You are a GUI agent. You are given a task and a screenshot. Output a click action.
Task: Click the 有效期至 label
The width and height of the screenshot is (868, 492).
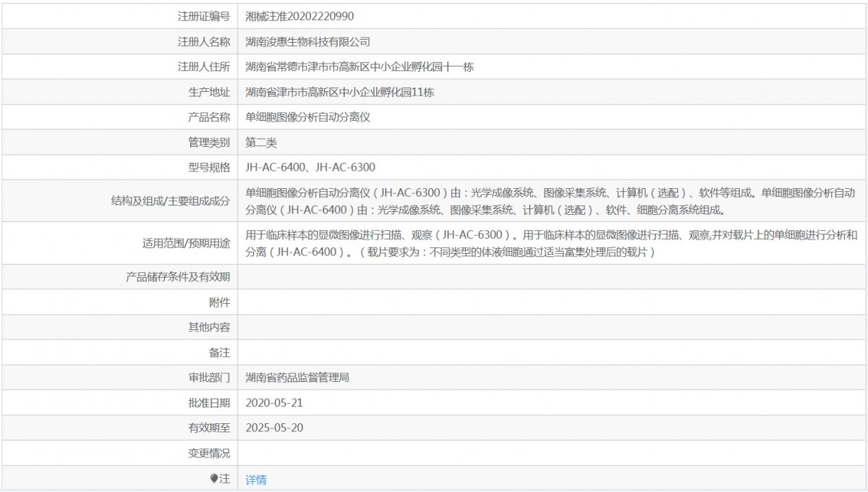coord(209,428)
